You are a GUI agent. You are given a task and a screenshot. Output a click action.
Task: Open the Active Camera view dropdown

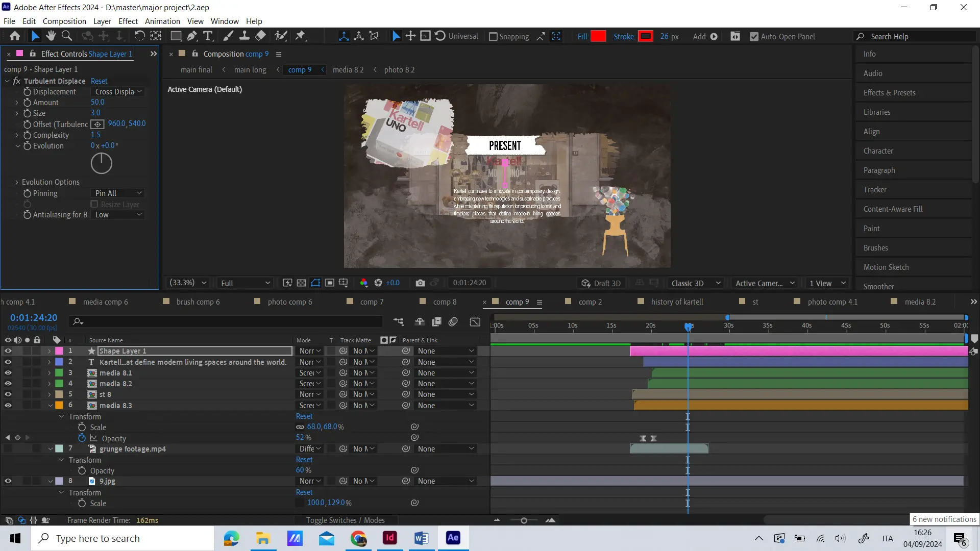(765, 283)
